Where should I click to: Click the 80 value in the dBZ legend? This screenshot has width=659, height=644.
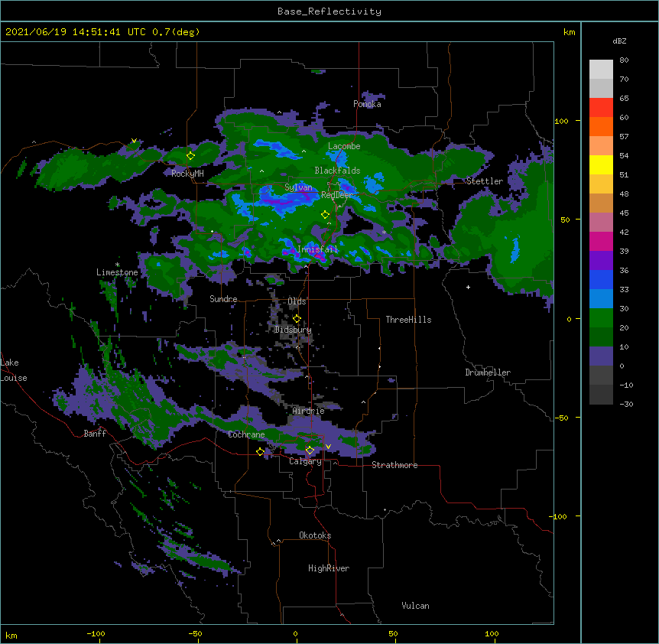(624, 60)
